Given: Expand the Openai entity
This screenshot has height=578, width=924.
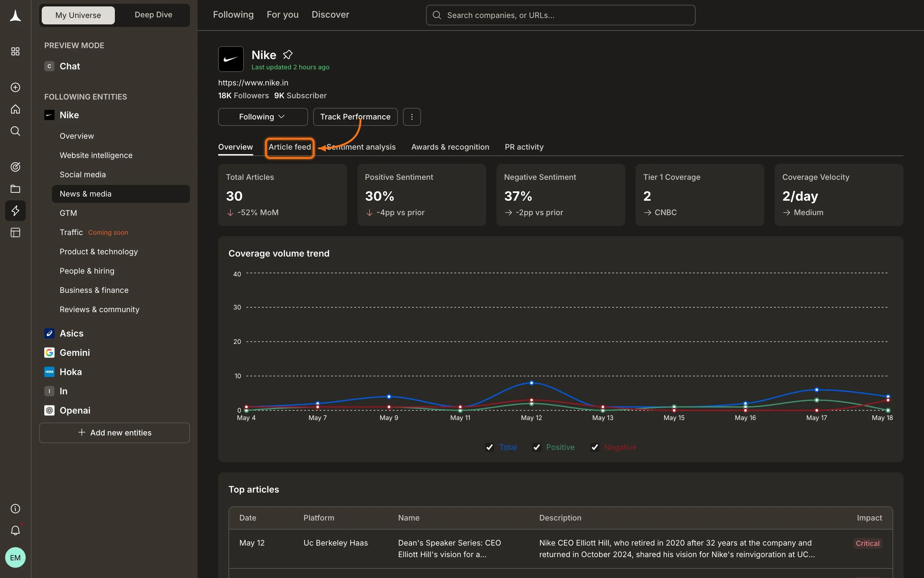Looking at the screenshot, I should click(x=75, y=411).
